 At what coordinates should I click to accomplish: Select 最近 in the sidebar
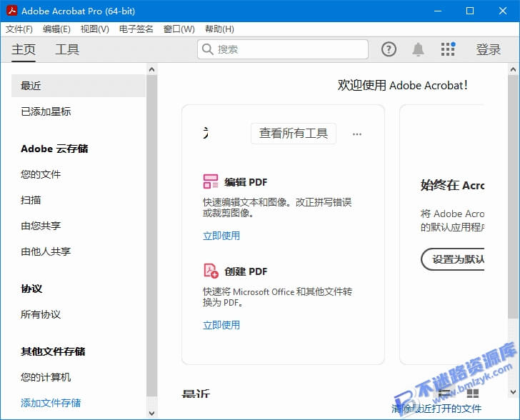79,86
